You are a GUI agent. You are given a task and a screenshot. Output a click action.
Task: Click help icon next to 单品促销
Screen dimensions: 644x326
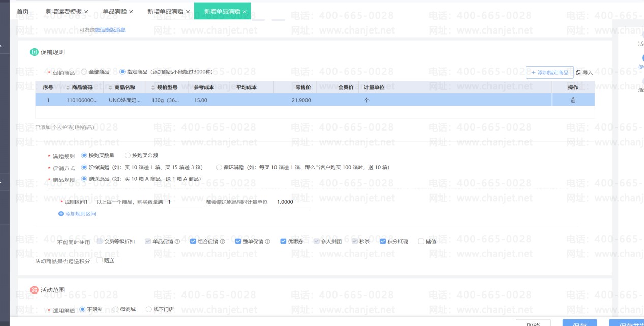pyautogui.click(x=177, y=242)
